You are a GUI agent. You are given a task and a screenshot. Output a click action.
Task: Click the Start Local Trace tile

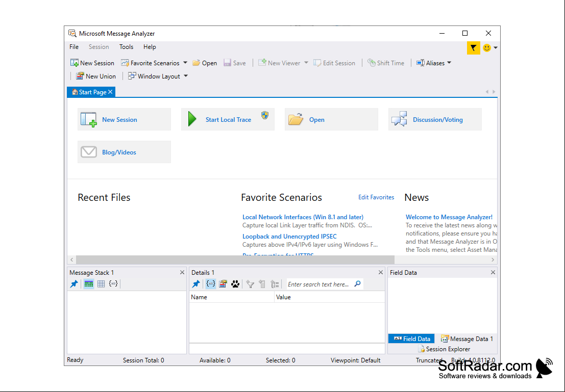pyautogui.click(x=228, y=119)
